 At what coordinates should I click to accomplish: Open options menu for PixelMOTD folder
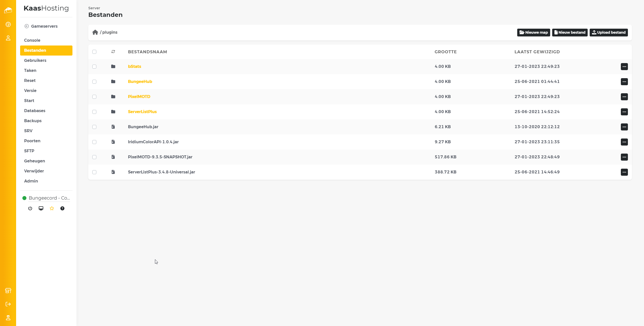pyautogui.click(x=624, y=97)
